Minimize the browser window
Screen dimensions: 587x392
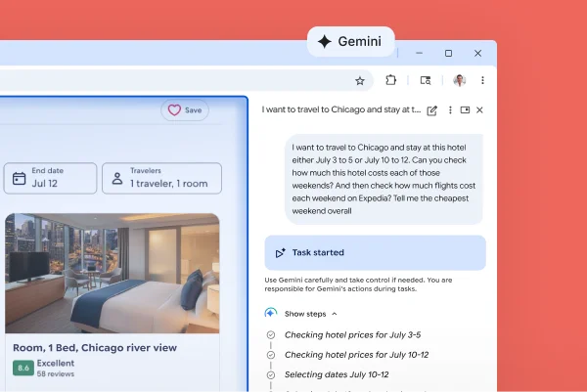click(420, 53)
